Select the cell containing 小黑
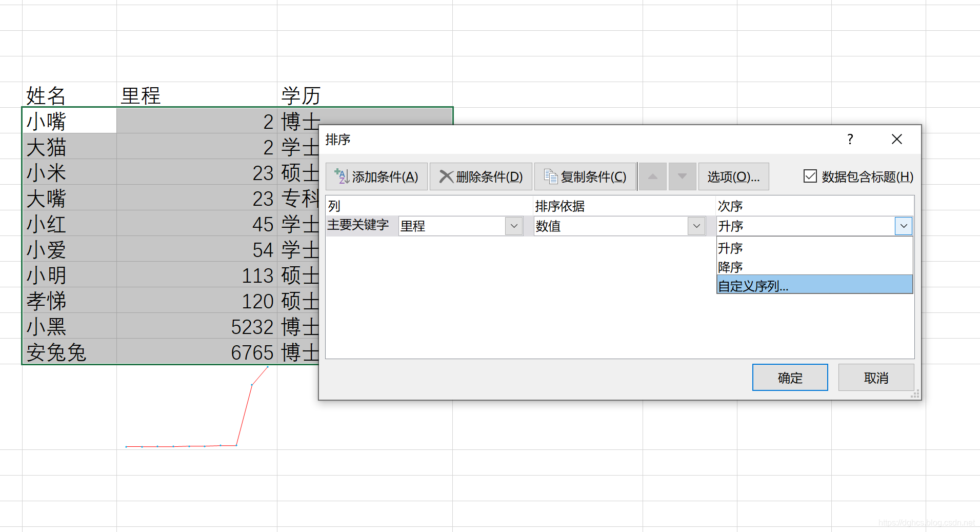The width and height of the screenshot is (980, 532). [x=69, y=326]
